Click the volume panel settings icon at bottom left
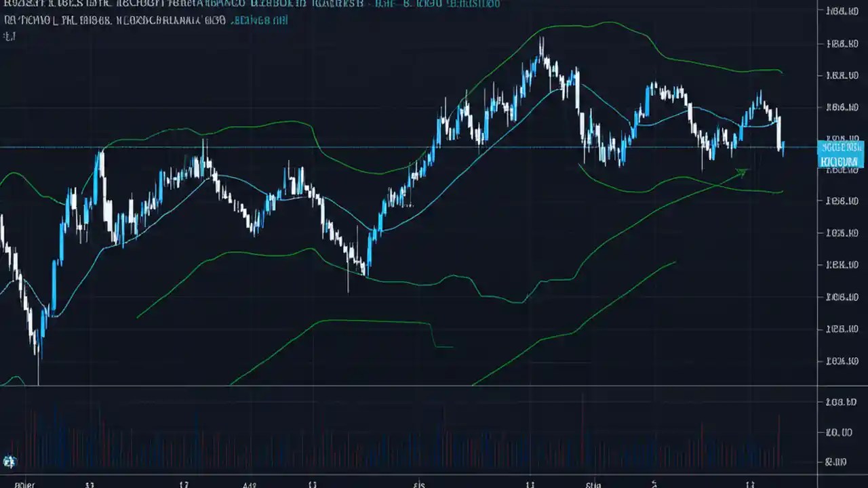868x488 pixels. coord(9,461)
